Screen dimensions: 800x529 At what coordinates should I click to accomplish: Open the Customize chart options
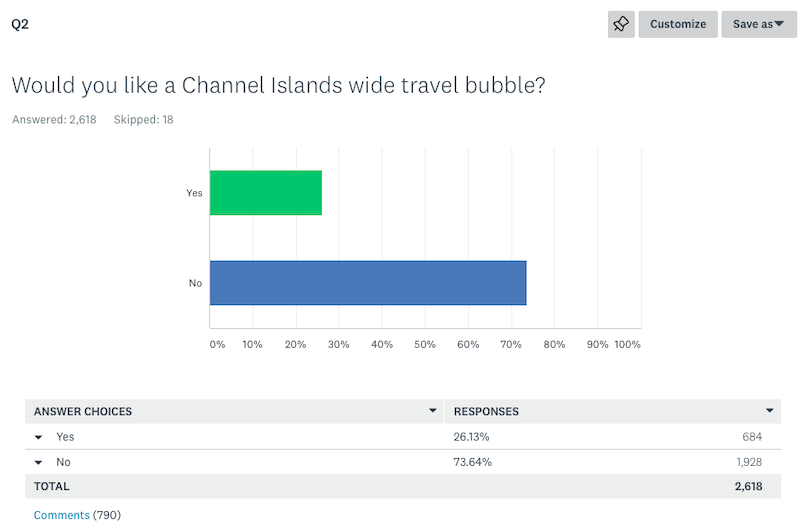tap(678, 24)
